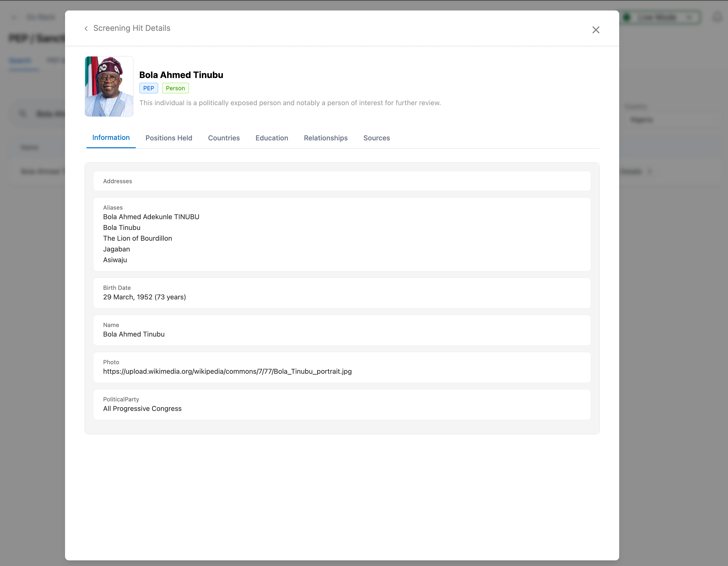Click the Wikimedia photo URL link
This screenshot has width=728, height=566.
(227, 371)
